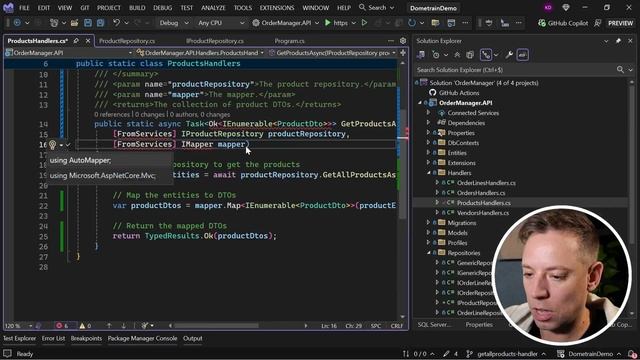Pin the ProductsHandlers.cs tab
Image resolution: width=640 pixels, height=360 pixels.
click(x=76, y=41)
